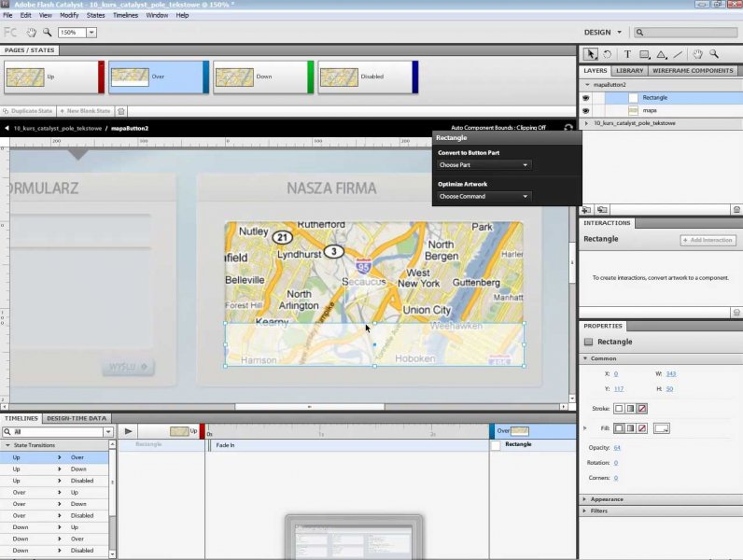
Task: Click the fill color swatch box
Action: (662, 428)
